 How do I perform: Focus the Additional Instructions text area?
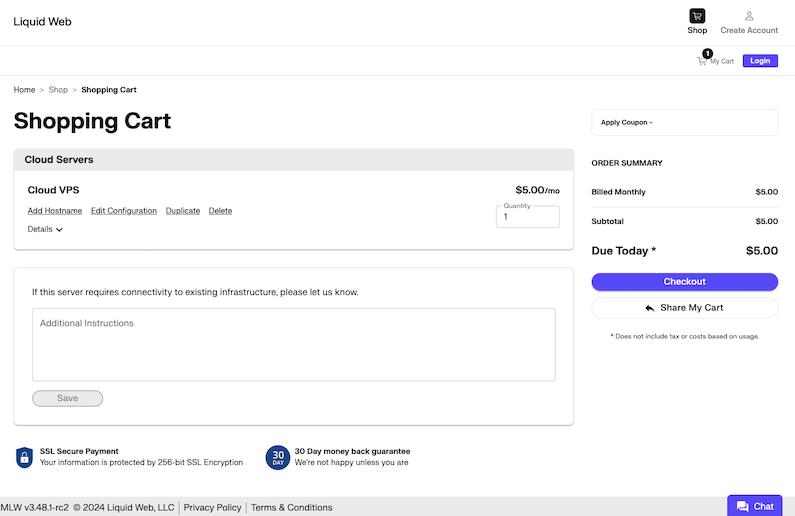pos(293,344)
